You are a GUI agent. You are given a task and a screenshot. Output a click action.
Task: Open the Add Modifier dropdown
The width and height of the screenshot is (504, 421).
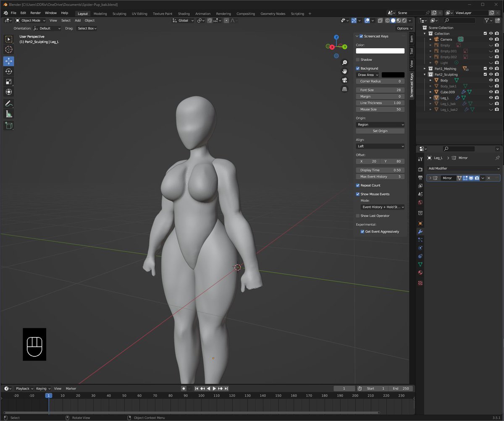463,168
